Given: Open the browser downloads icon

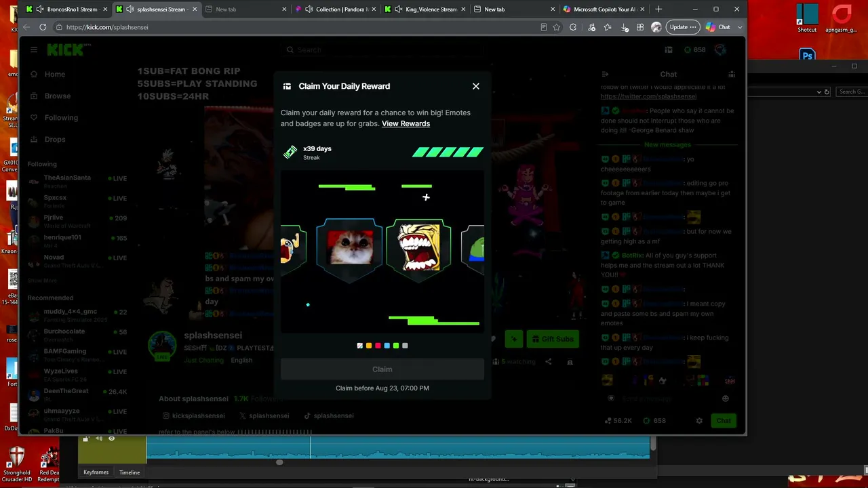Looking at the screenshot, I should click(x=625, y=27).
